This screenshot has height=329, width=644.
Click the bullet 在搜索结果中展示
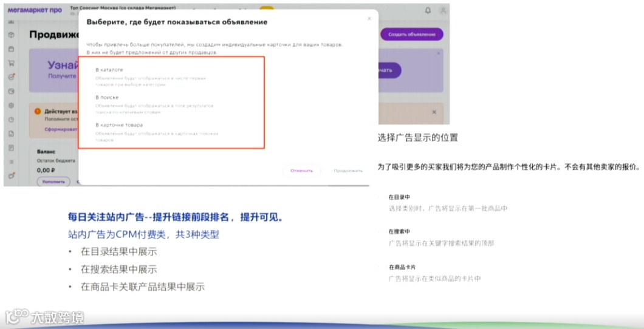pos(118,270)
